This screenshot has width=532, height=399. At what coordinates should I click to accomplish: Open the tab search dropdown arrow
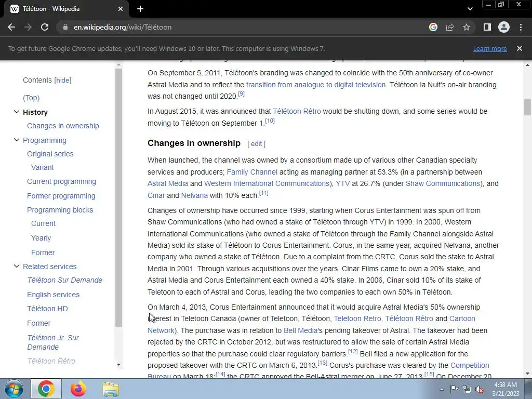pyautogui.click(x=470, y=9)
